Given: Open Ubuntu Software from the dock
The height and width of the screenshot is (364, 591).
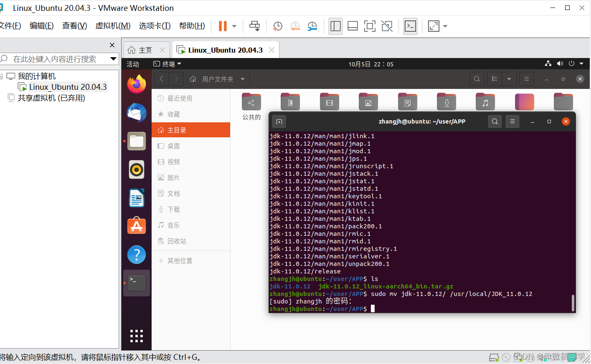Looking at the screenshot, I should coord(136,225).
